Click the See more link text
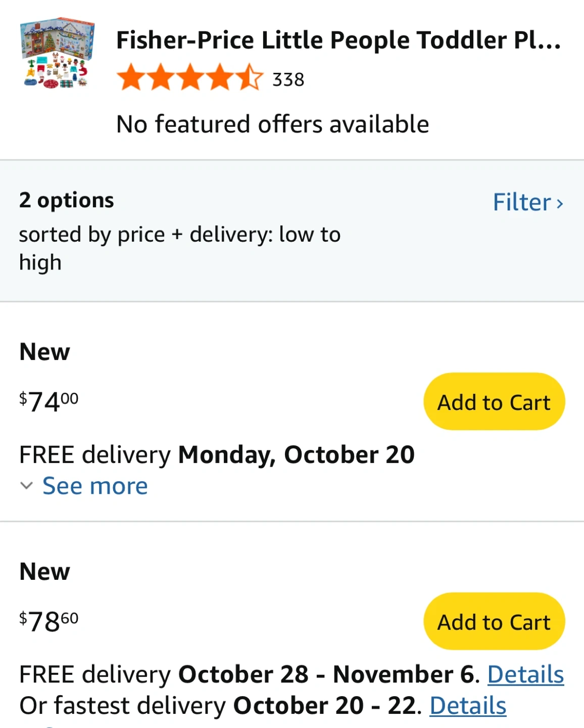The height and width of the screenshot is (728, 584). [95, 486]
